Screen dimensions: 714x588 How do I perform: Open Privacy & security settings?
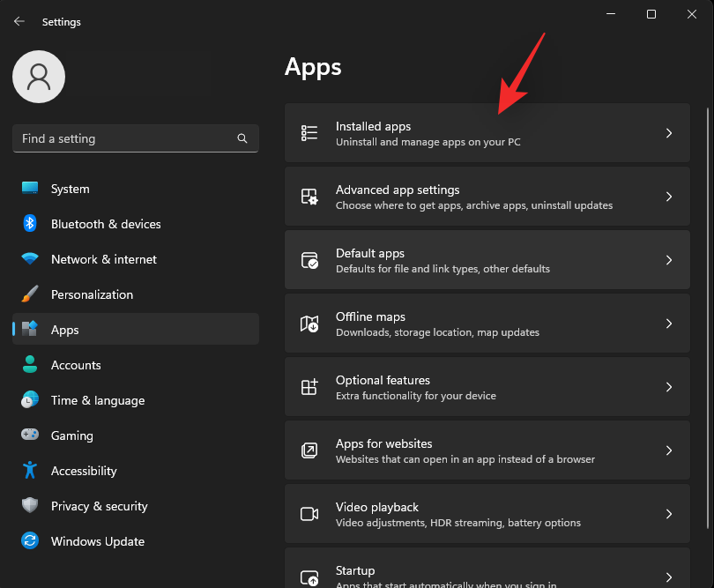[x=99, y=506]
